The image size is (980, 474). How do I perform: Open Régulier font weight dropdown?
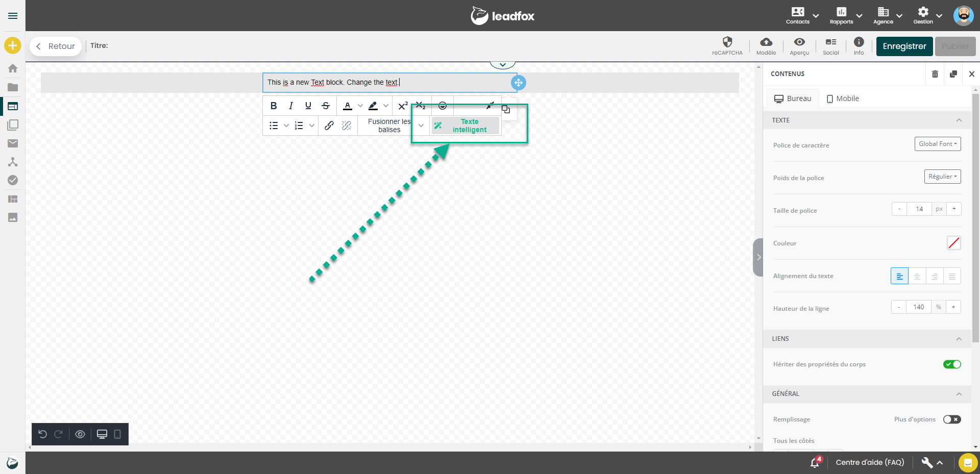(x=942, y=177)
